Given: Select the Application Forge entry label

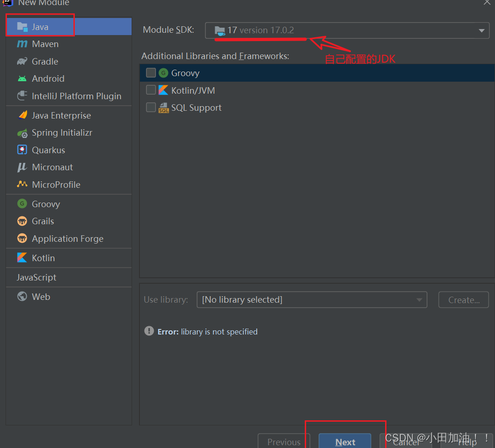Looking at the screenshot, I should pyautogui.click(x=67, y=239).
